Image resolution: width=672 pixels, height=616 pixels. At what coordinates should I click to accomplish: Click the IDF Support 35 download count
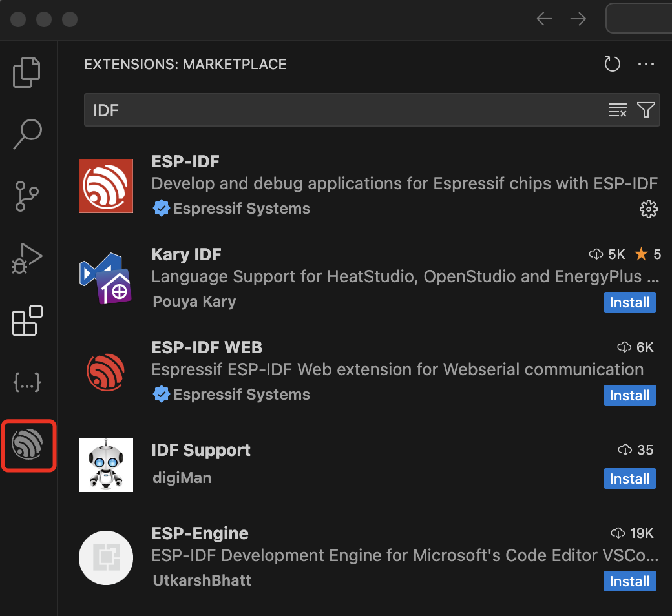click(x=636, y=450)
